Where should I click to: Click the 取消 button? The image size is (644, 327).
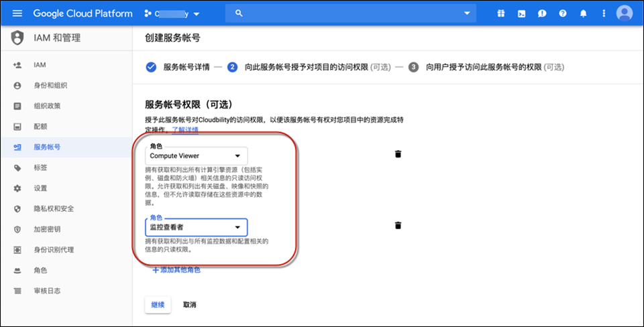[x=189, y=304]
